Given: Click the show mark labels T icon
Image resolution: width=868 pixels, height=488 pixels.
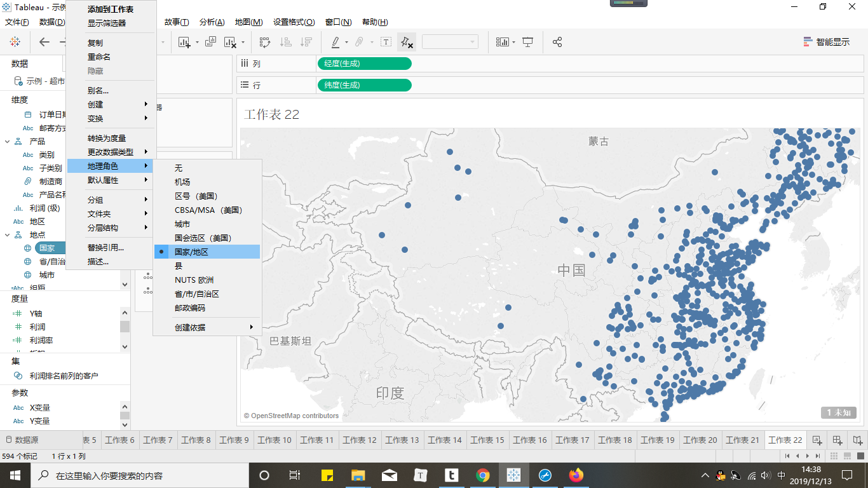Looking at the screenshot, I should coord(386,42).
